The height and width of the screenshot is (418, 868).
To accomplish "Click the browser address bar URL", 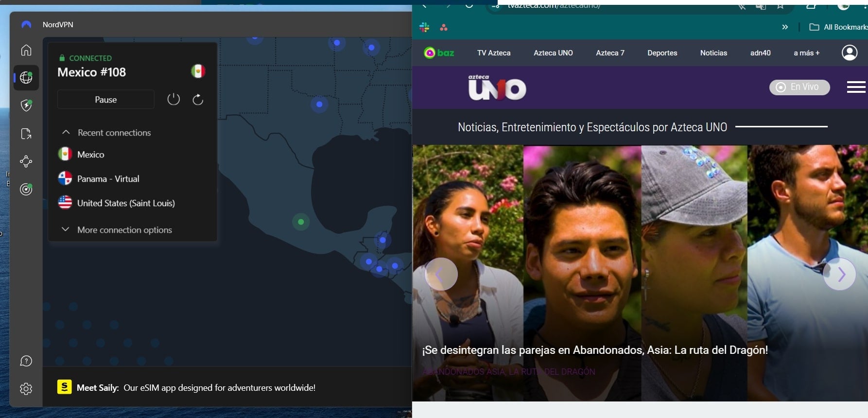I will click(x=554, y=6).
